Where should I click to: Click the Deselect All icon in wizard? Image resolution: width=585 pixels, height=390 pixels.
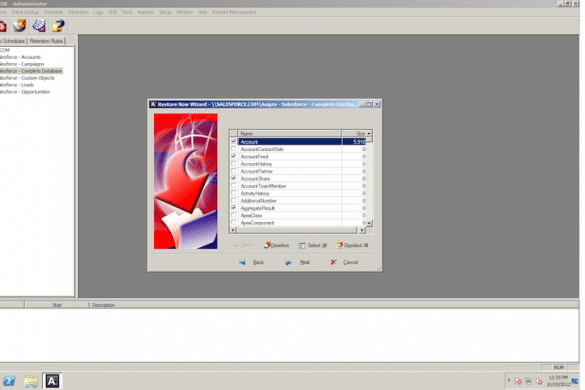pos(339,245)
